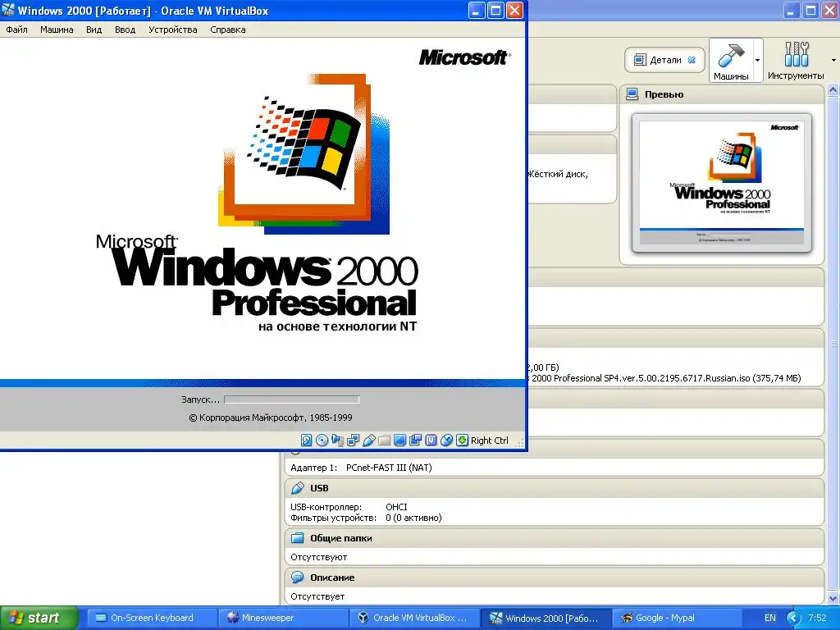
Task: Click the Общие папки folder icon
Action: 297,538
